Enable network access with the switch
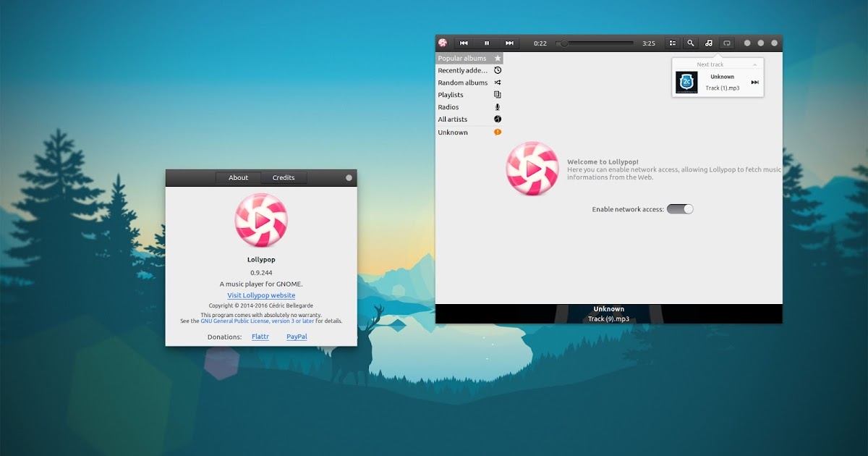Image resolution: width=868 pixels, height=456 pixels. [680, 208]
